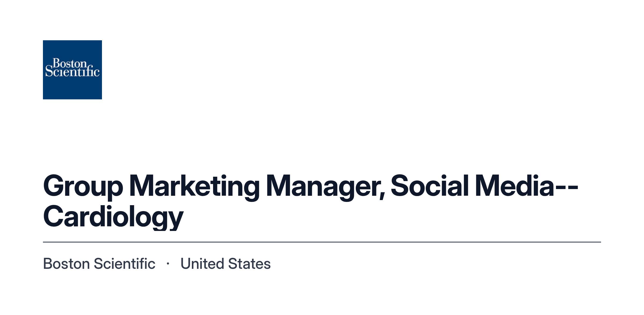Click the blue background of the logo square

point(72,89)
